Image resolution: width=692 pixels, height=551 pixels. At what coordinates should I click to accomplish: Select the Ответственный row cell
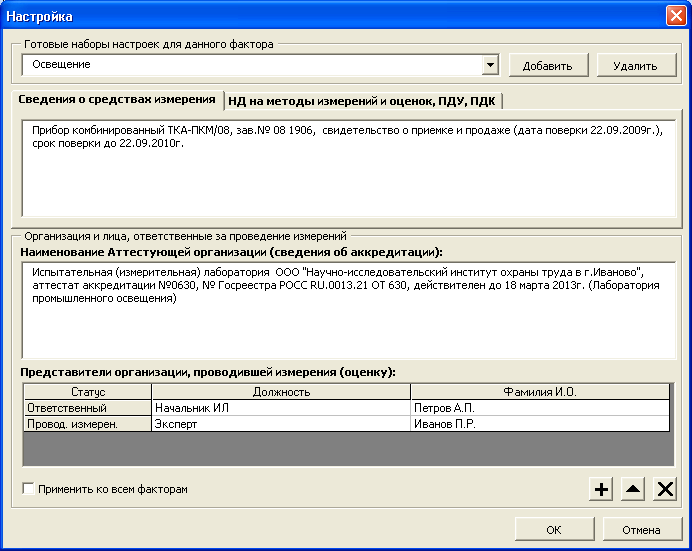point(88,408)
